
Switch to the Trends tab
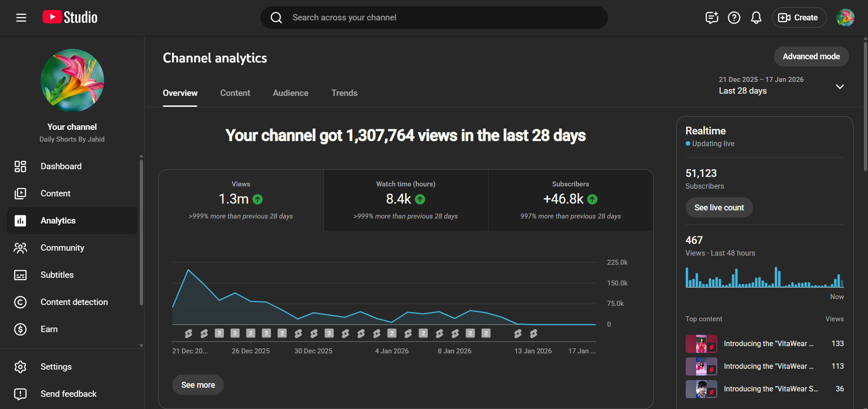[x=344, y=93]
